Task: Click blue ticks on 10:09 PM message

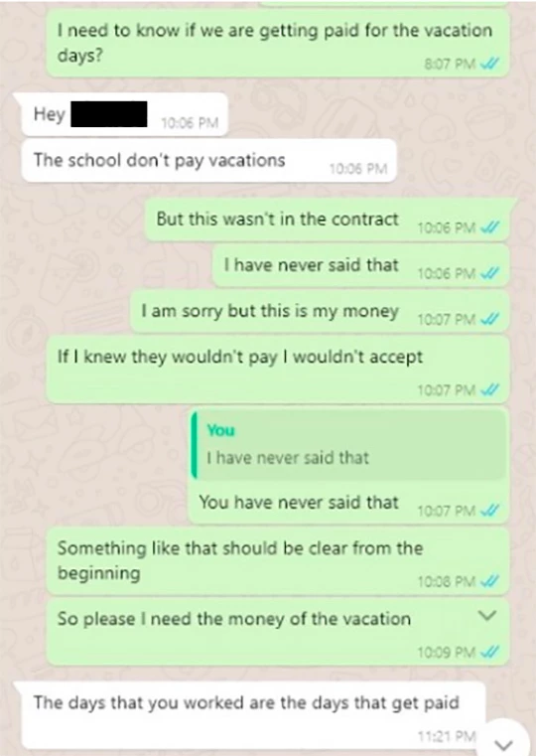Action: (x=490, y=652)
